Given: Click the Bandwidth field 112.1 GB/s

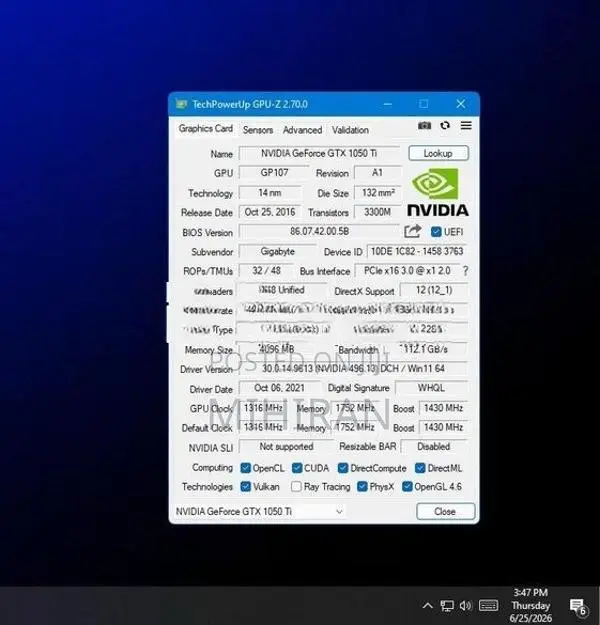Looking at the screenshot, I should [425, 349].
